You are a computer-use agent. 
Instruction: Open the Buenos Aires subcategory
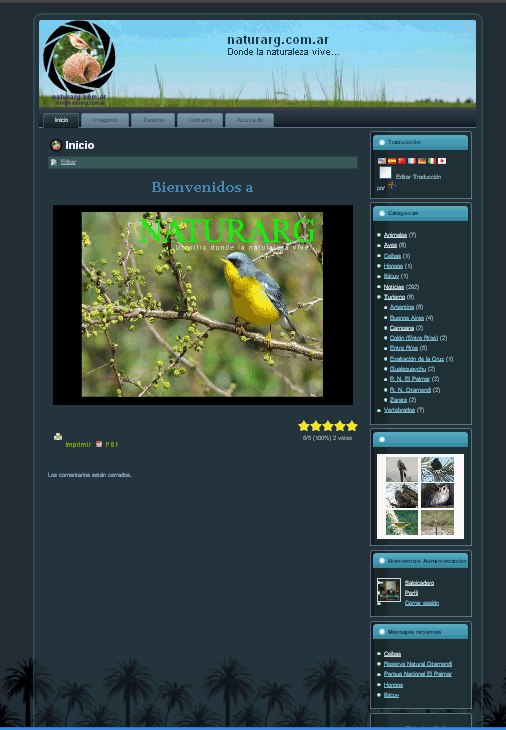(407, 318)
